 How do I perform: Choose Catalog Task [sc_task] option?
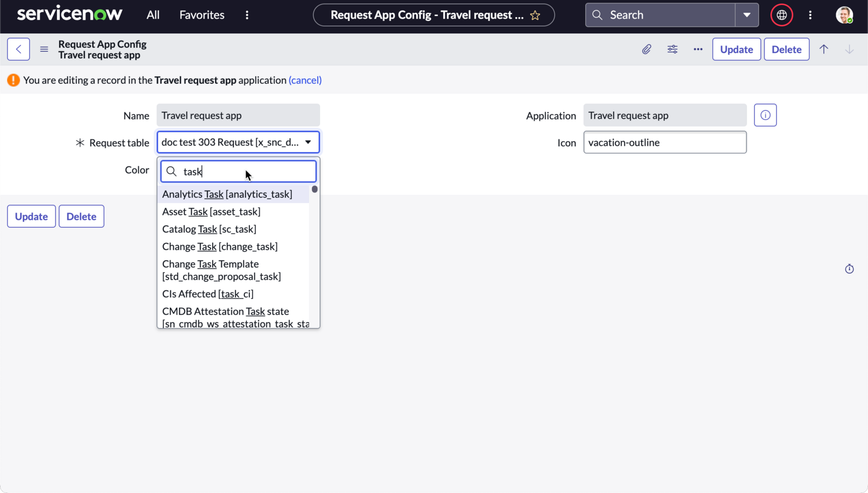pyautogui.click(x=233, y=229)
